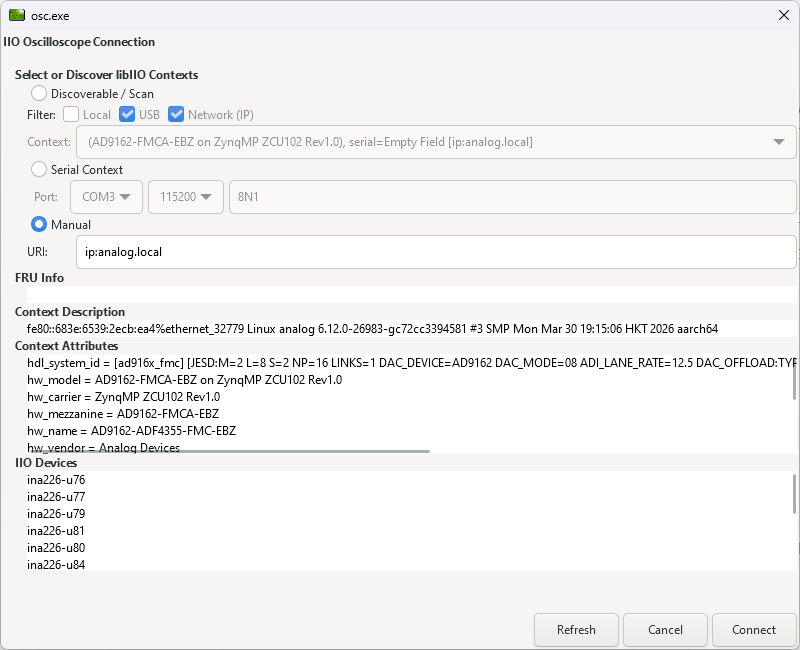
Task: Select the hw_model attribute line
Action: [x=185, y=380]
